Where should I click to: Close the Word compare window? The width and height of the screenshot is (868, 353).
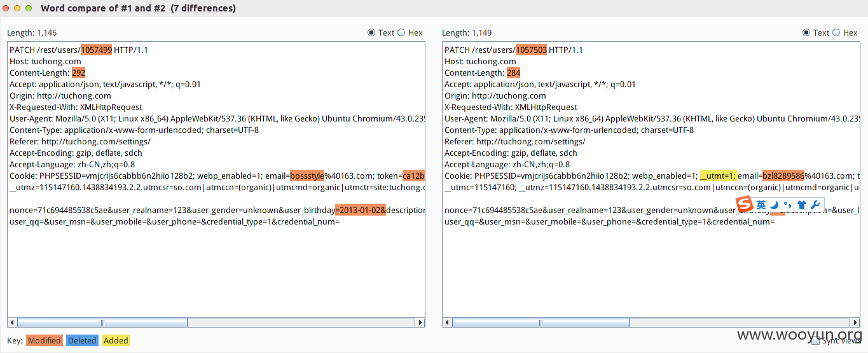tap(6, 8)
